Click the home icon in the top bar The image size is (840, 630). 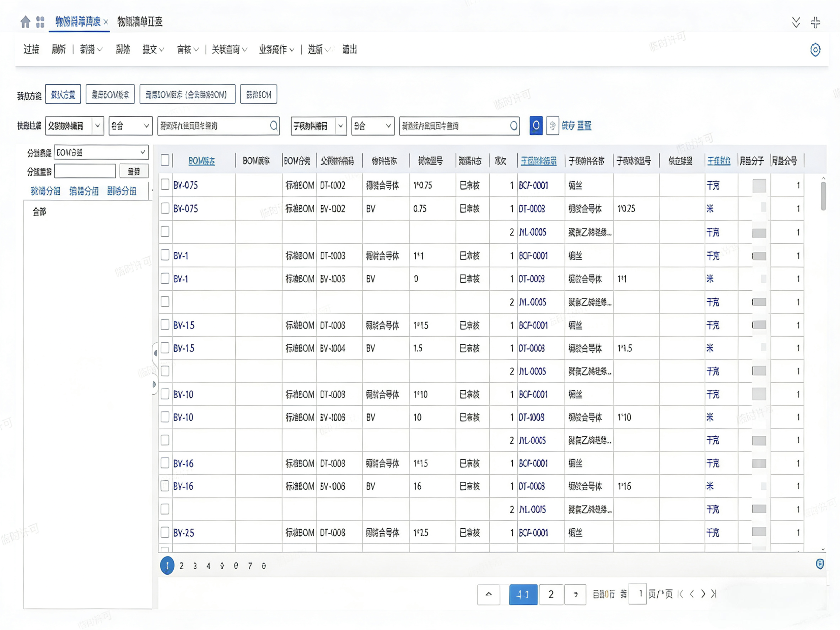click(25, 22)
